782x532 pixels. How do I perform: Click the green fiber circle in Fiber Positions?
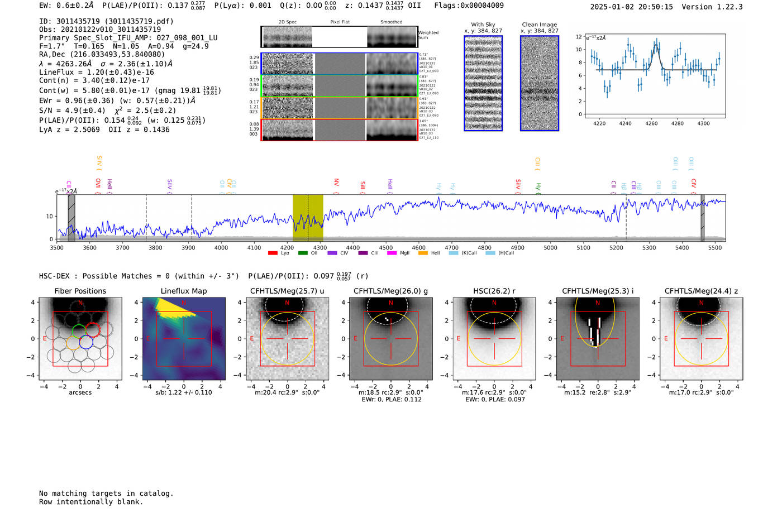coord(79,331)
